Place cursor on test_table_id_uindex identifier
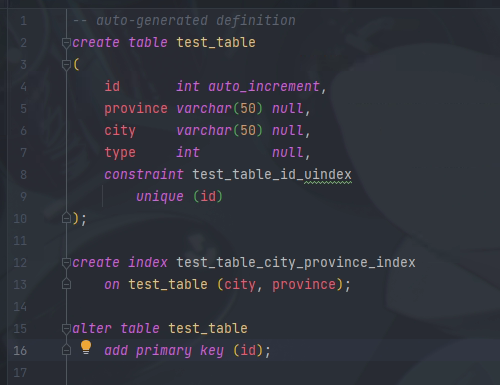 click(x=272, y=175)
